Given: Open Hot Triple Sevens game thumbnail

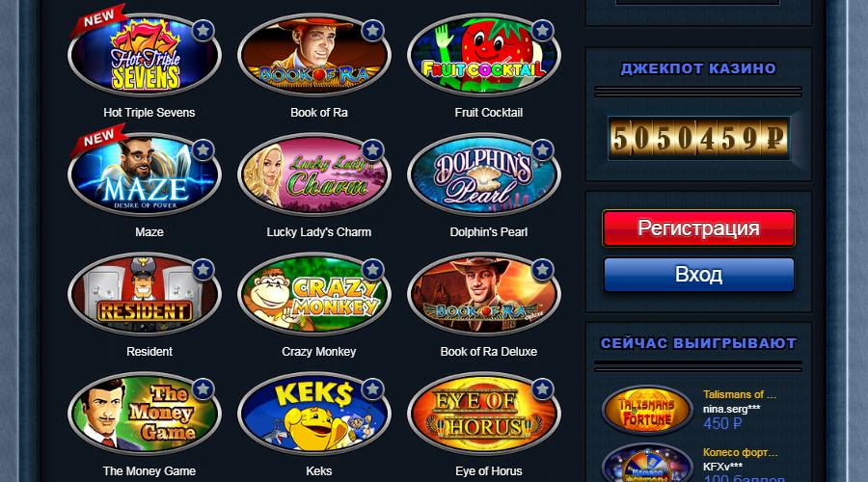Looking at the screenshot, I should 145,55.
